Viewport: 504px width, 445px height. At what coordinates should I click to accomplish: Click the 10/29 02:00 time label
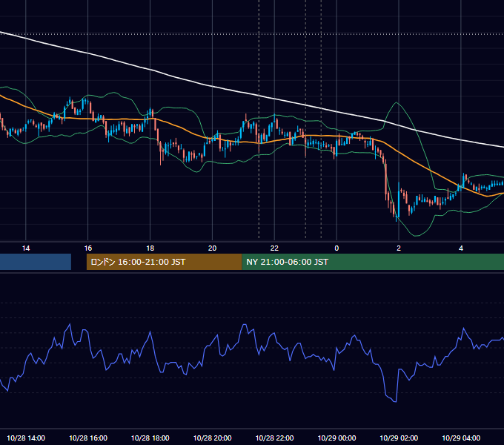tap(399, 438)
